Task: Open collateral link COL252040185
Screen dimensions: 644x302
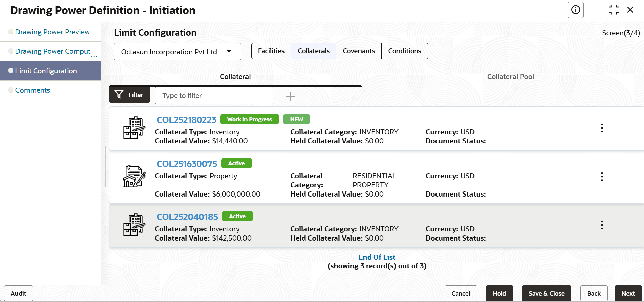Action: point(187,217)
